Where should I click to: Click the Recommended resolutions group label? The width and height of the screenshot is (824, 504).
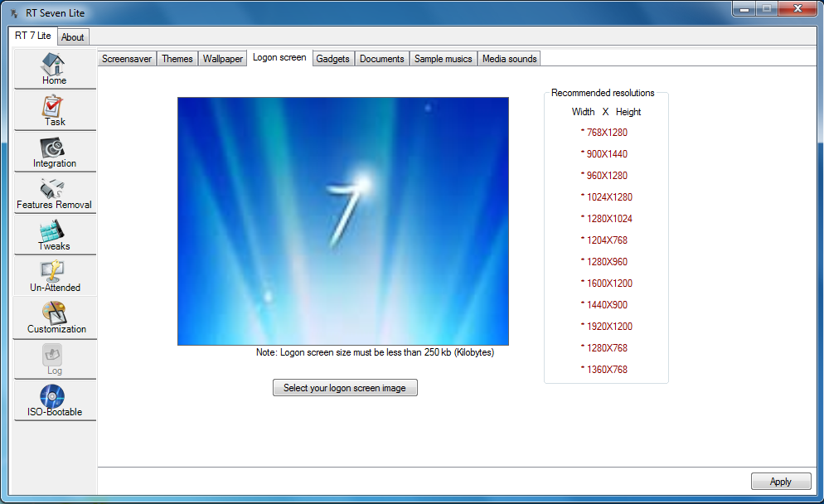coord(603,93)
